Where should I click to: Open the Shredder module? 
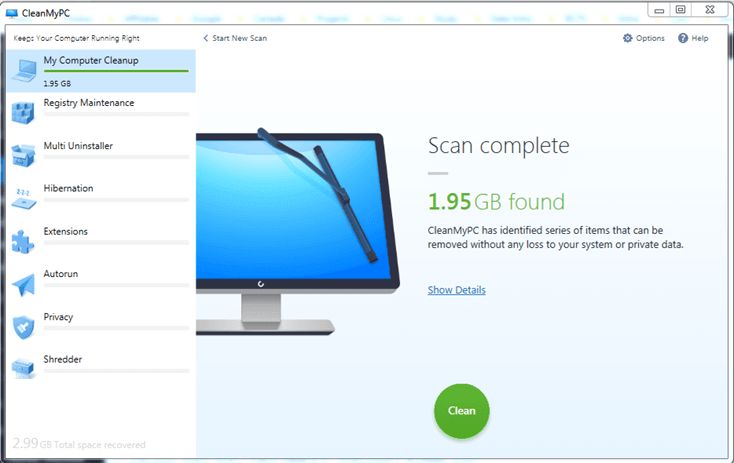click(63, 359)
